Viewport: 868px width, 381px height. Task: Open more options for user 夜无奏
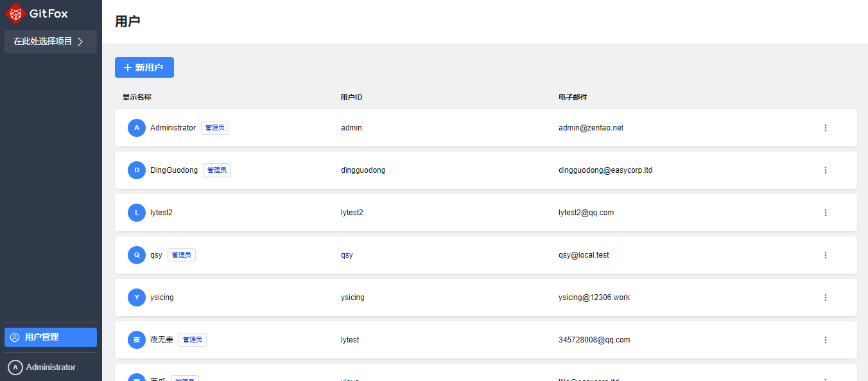tap(826, 340)
